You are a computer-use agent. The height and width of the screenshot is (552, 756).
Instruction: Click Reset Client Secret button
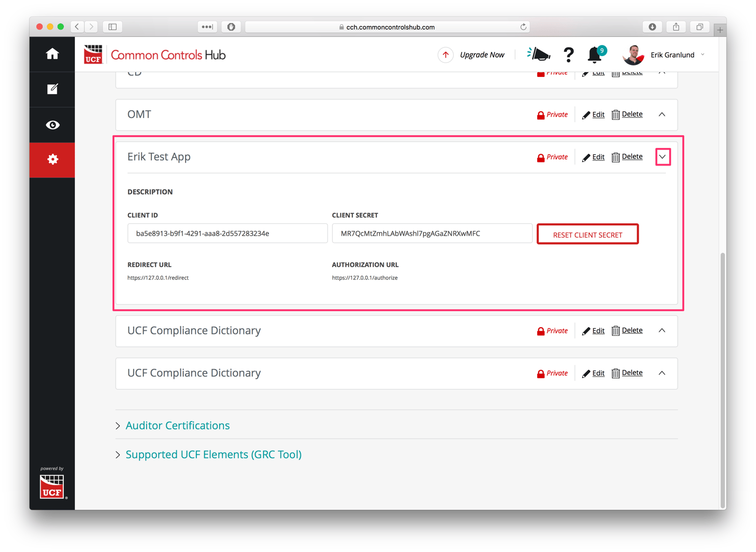(x=588, y=234)
